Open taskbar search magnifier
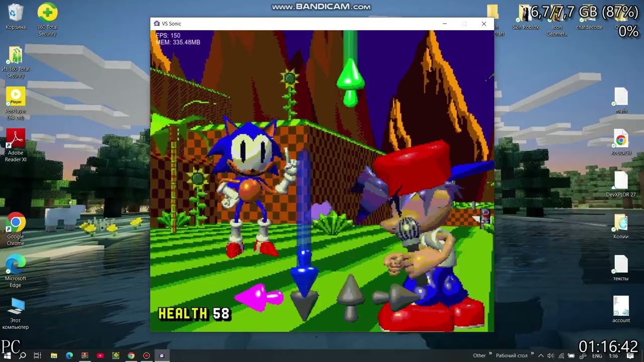Viewport: 644px width, 362px height. [x=22, y=355]
